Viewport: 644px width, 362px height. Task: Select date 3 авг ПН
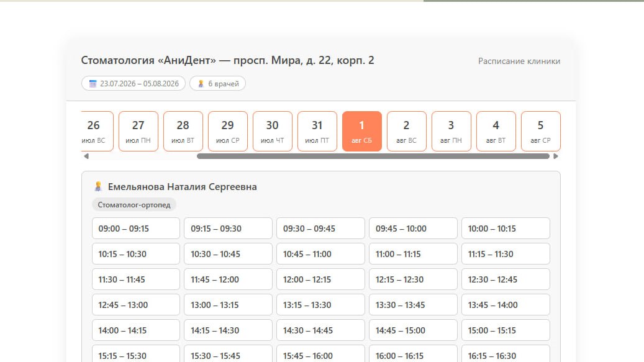451,132
